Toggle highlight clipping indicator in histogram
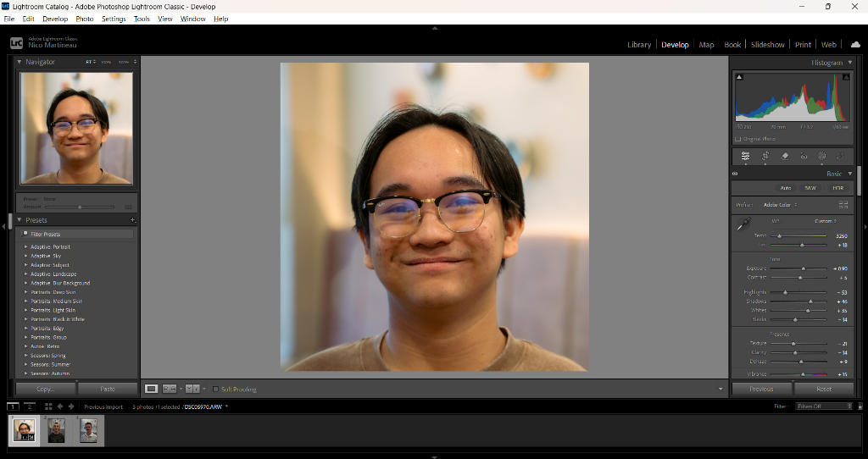Screen dimensions: 868x459 [845, 77]
